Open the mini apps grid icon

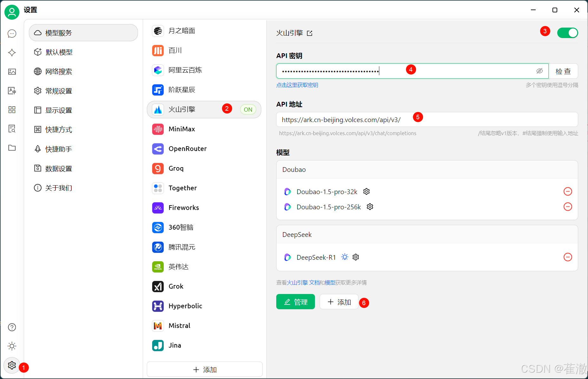pos(12,110)
